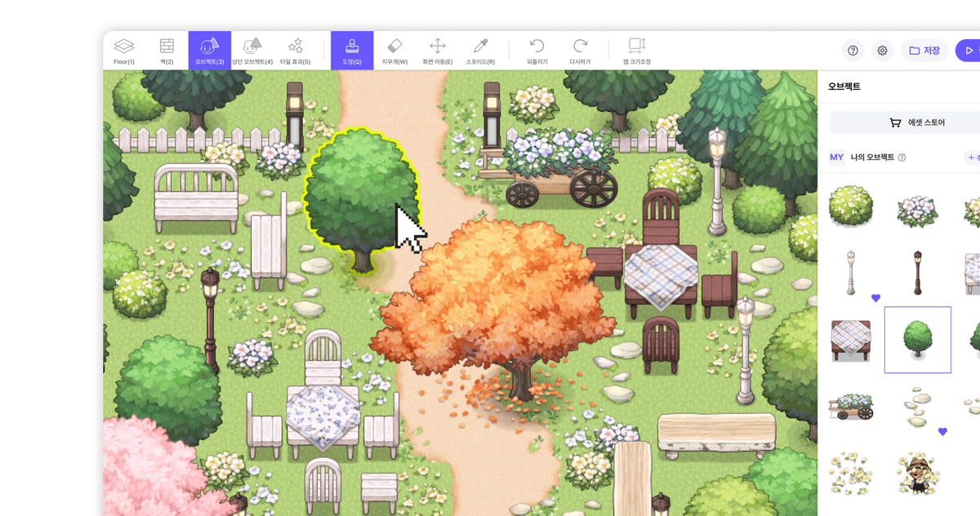This screenshot has height=516, width=980.
Task: Open the settings gear icon
Action: pos(882,51)
